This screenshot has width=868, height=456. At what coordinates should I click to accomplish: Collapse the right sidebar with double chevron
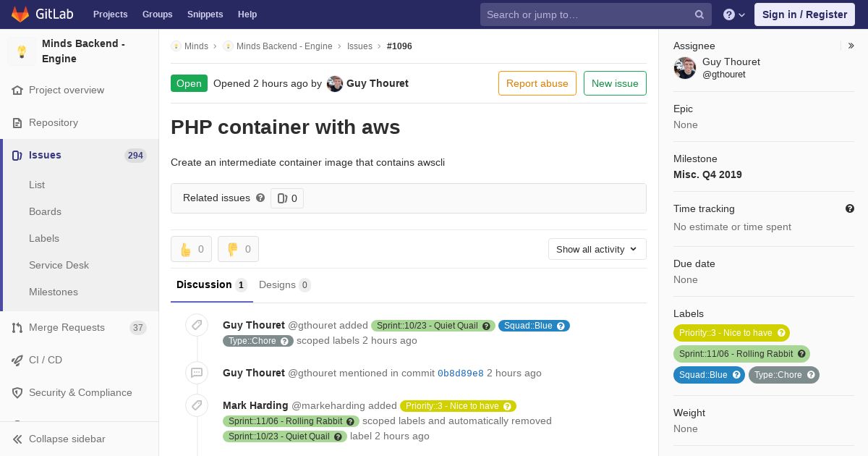pyautogui.click(x=851, y=46)
